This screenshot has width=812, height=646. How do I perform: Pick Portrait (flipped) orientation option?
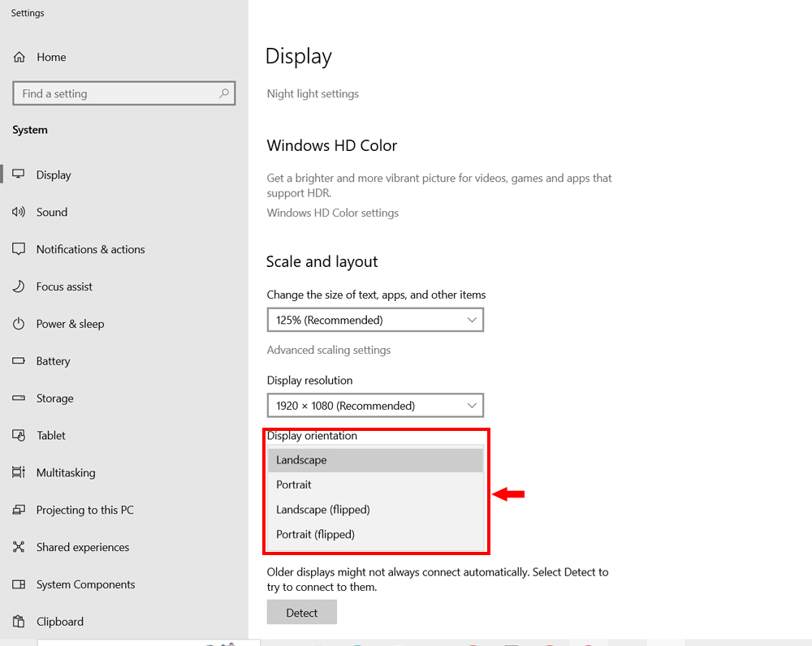tap(315, 534)
